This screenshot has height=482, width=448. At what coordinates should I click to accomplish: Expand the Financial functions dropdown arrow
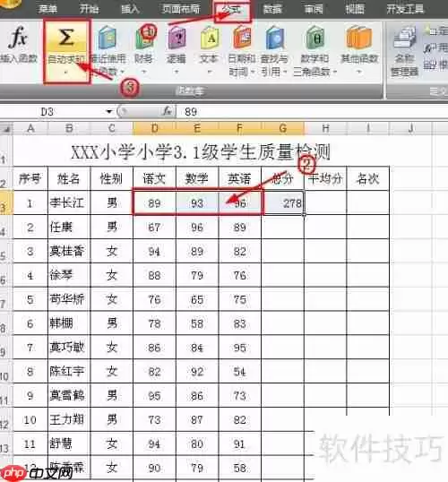(144, 73)
